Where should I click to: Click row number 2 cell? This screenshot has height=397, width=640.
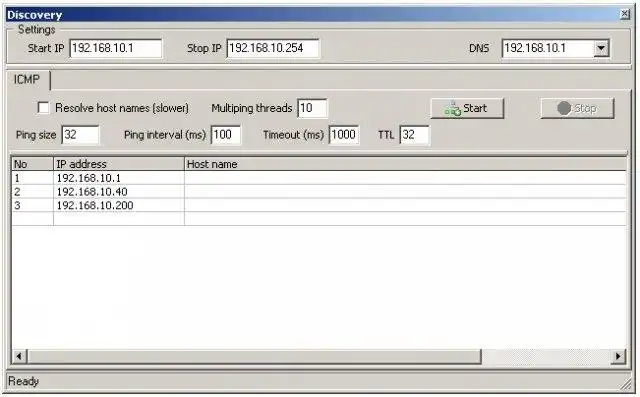(32, 192)
